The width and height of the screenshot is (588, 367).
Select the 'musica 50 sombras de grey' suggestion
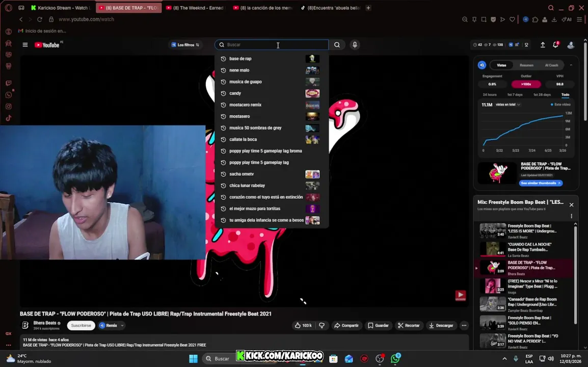click(x=272, y=128)
